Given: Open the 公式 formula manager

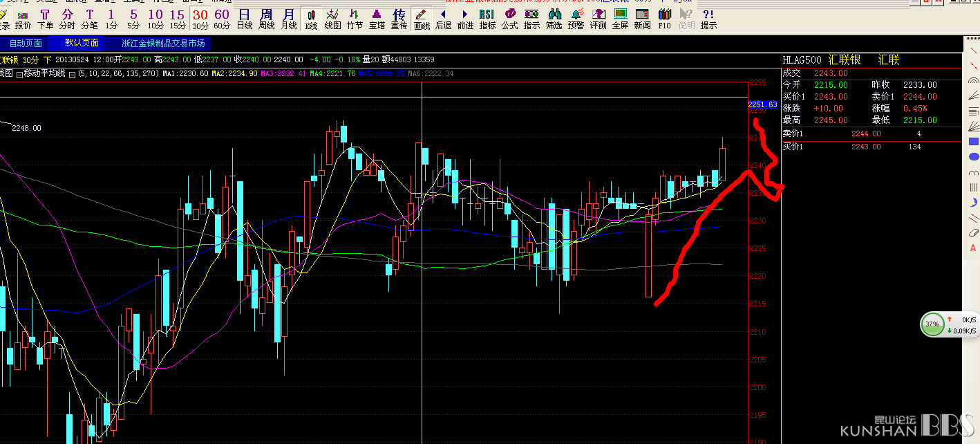Looking at the screenshot, I should [509, 19].
